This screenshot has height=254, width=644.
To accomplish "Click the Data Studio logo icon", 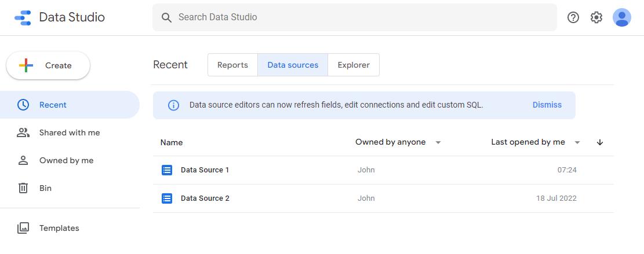I will [23, 17].
